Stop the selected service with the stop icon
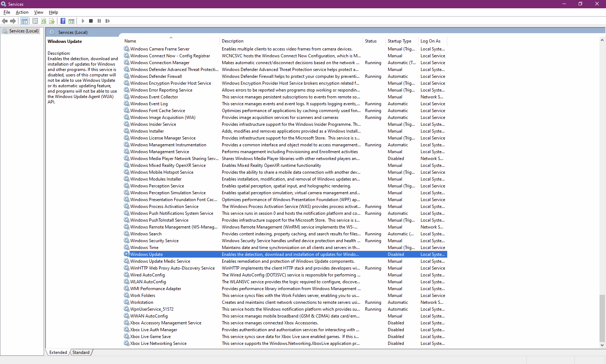Viewport: 606px width, 364px height. pyautogui.click(x=91, y=21)
